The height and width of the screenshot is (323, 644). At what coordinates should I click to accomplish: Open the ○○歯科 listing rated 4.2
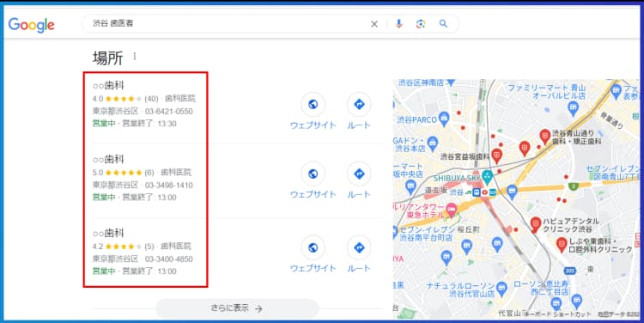coord(108,233)
